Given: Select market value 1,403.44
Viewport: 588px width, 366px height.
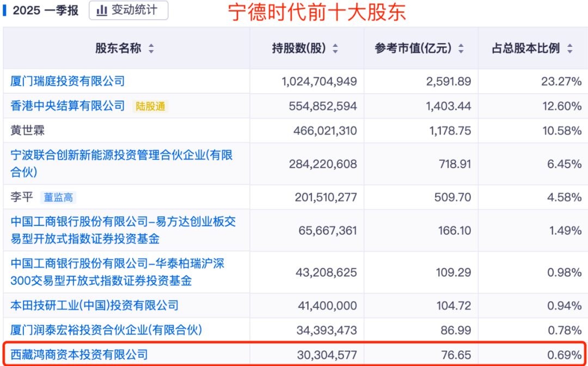Looking at the screenshot, I should (x=449, y=106).
